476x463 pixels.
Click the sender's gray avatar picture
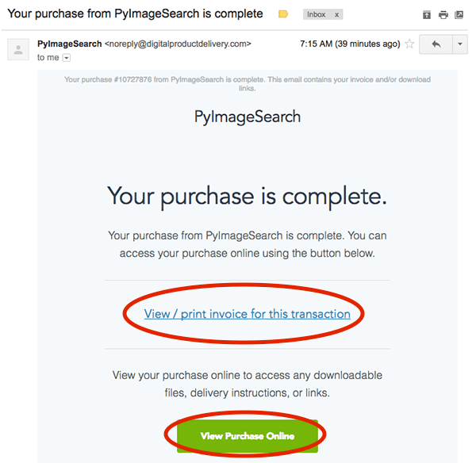[18, 49]
